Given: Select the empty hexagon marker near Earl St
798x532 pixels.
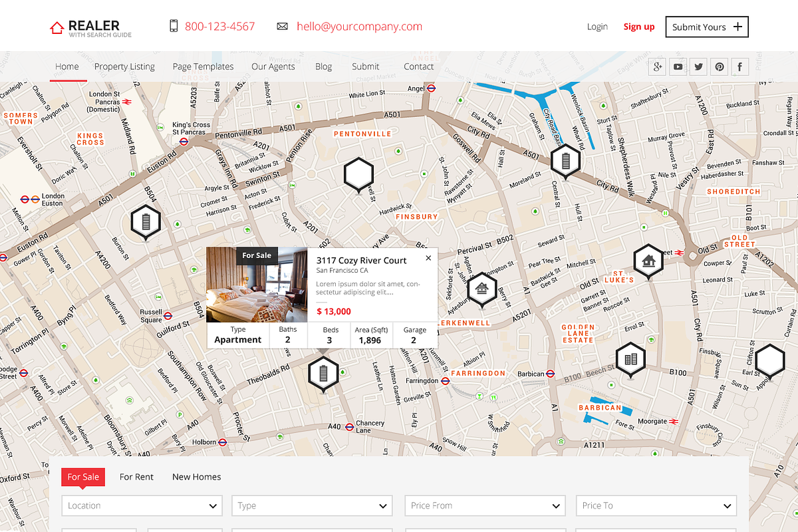Looking at the screenshot, I should point(770,361).
